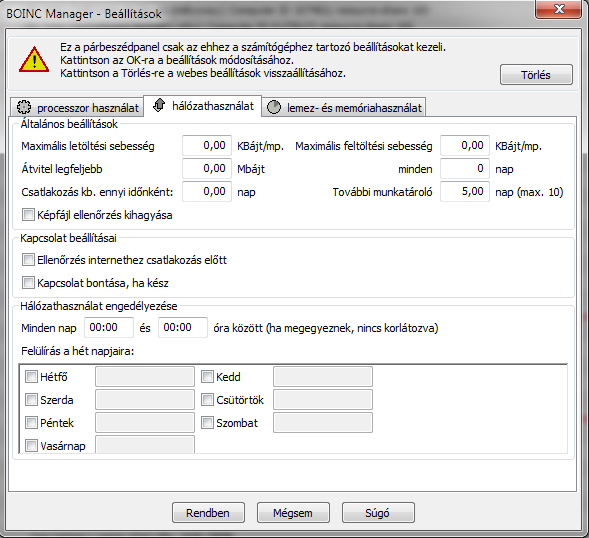
Task: Confirm settings with the Rendben button
Action: (208, 513)
